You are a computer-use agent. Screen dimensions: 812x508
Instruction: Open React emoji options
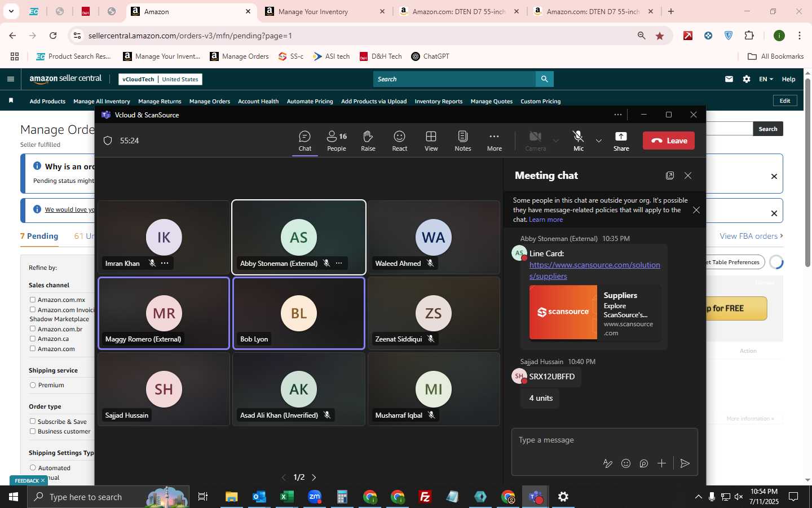click(400, 141)
